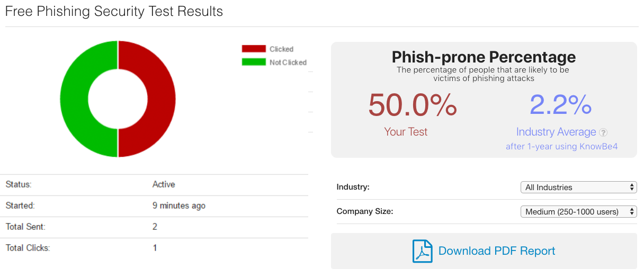
Task: Click the Industry Average help question mark
Action: coord(603,132)
